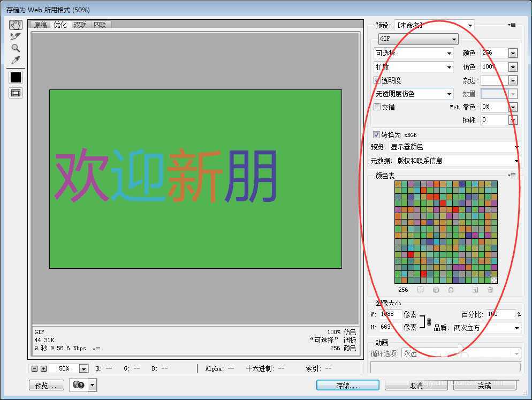Switch to the 原稿 Original tab
The height and width of the screenshot is (400, 532).
pos(40,24)
